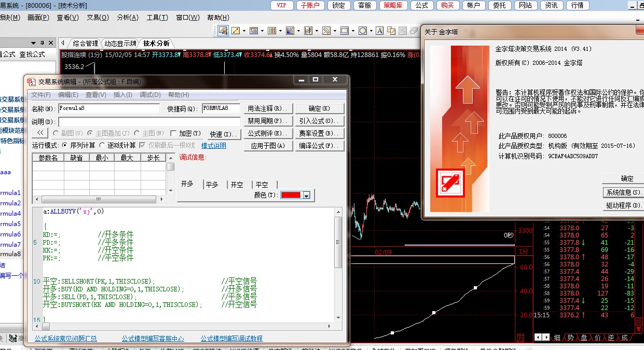Select the text annotation A tool
This screenshot has height=350, width=644.
tap(379, 31)
